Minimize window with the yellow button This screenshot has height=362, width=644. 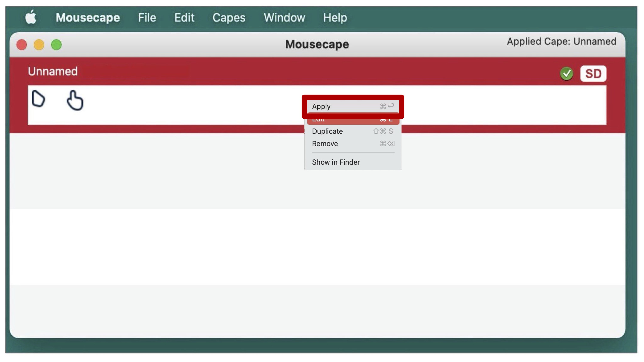tap(39, 45)
